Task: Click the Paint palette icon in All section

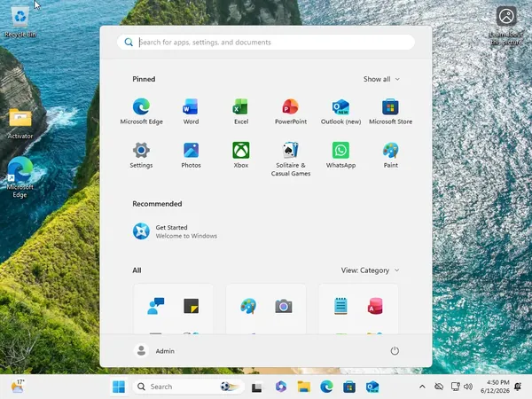Action: (x=248, y=306)
